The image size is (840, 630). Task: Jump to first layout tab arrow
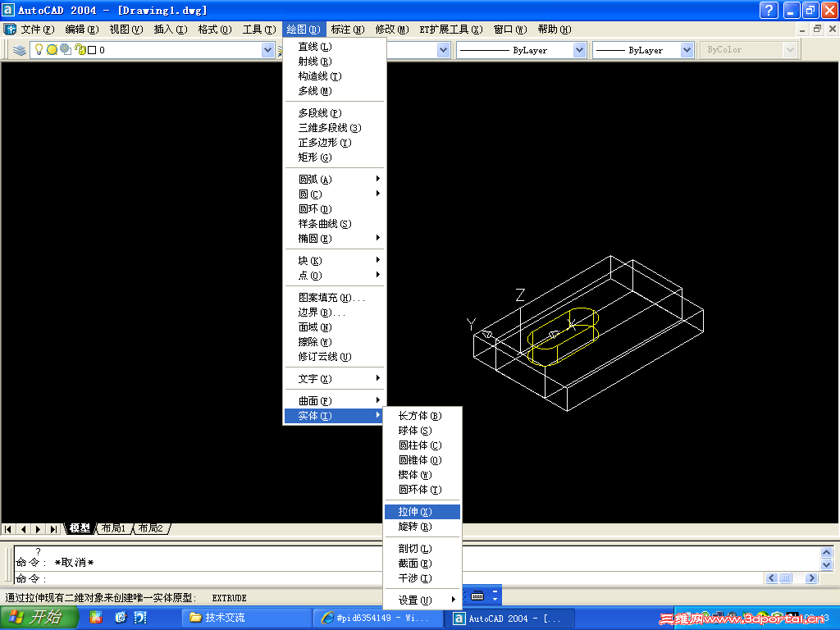coord(8,529)
